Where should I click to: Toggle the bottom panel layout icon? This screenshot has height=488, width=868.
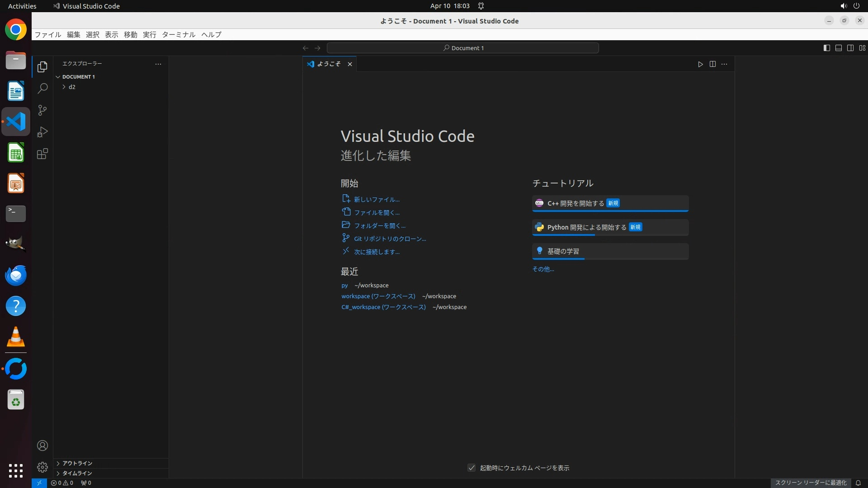pos(838,48)
